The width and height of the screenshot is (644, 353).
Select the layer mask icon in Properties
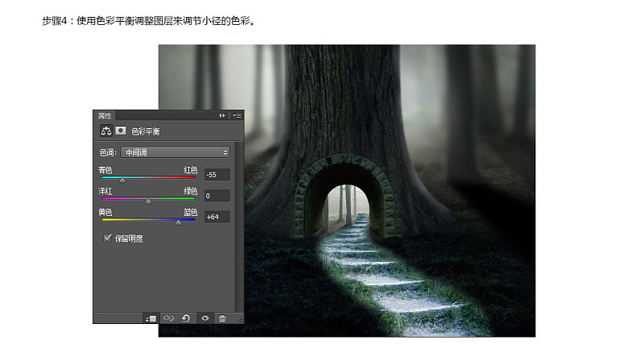tap(120, 131)
